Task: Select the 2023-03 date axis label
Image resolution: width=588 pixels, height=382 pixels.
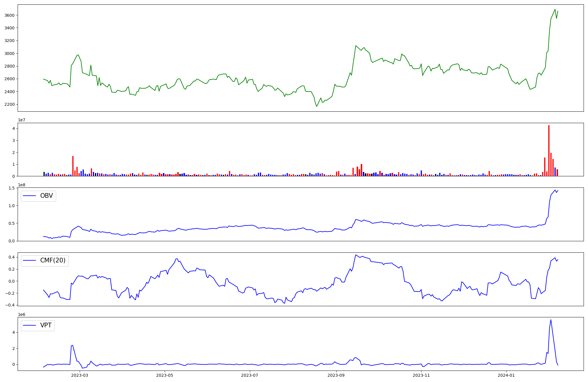Action: [80, 375]
